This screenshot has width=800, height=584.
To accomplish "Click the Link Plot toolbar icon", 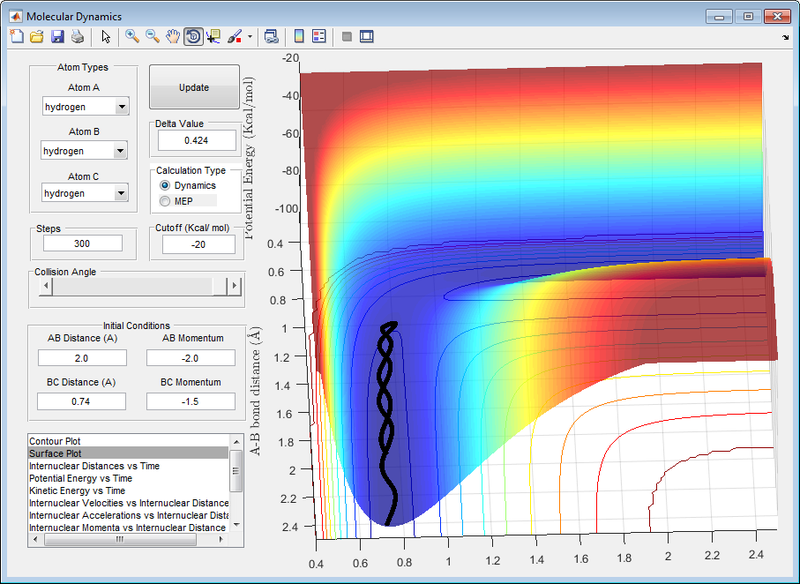I will click(x=271, y=36).
